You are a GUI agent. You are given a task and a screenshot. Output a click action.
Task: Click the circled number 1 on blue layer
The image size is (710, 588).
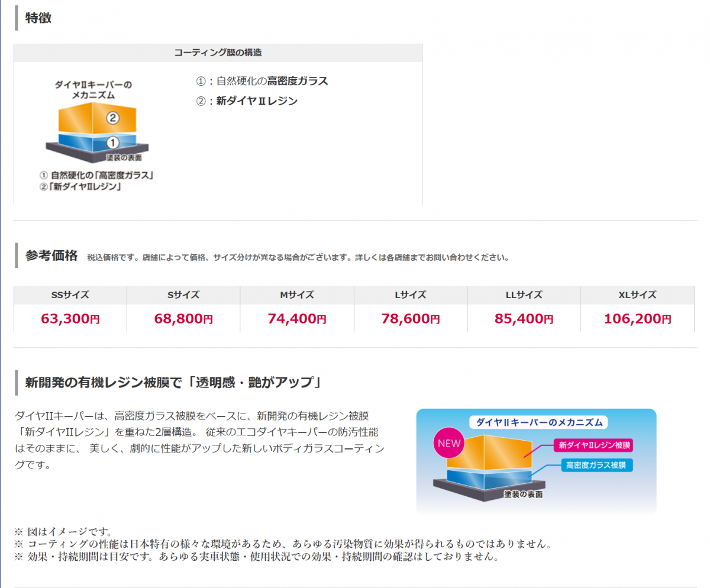coord(113,142)
